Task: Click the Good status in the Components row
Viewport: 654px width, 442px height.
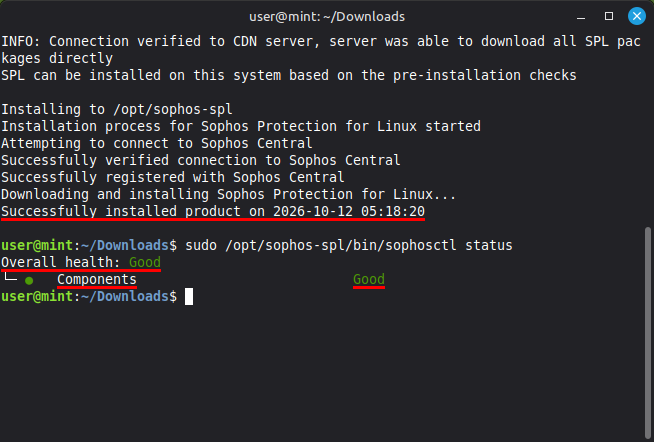Action: [x=369, y=279]
